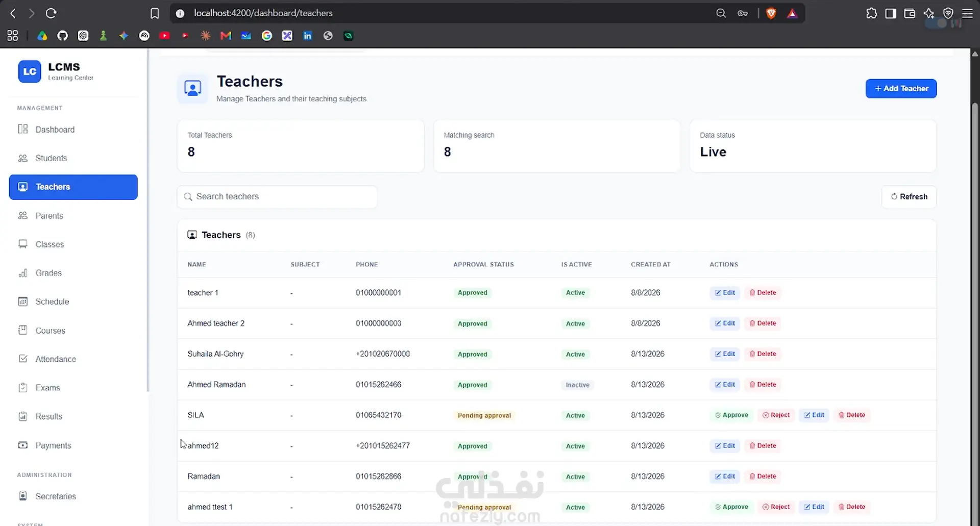Image resolution: width=980 pixels, height=526 pixels.
Task: Focus the Search teachers field
Action: point(277,197)
